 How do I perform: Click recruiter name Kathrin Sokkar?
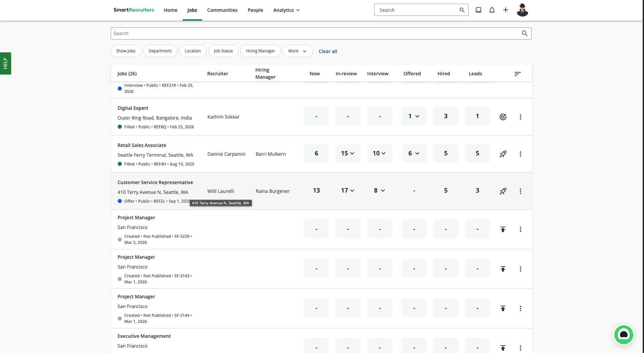click(x=223, y=117)
